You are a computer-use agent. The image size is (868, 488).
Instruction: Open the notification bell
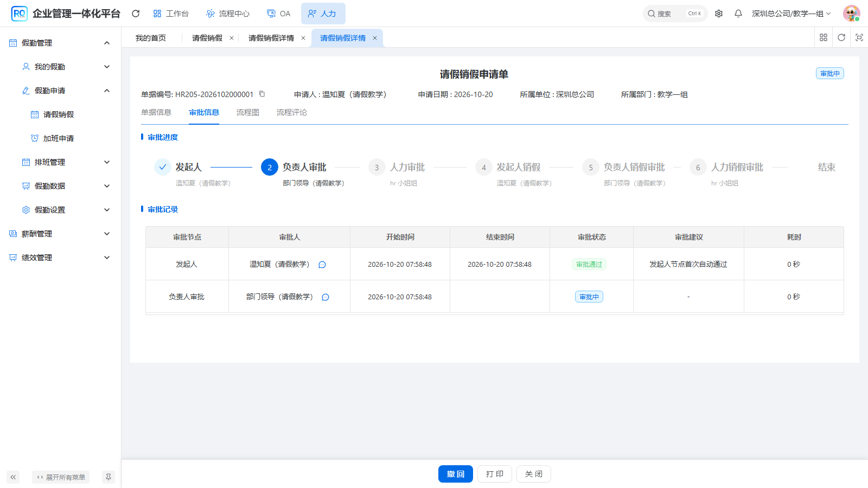pos(738,14)
